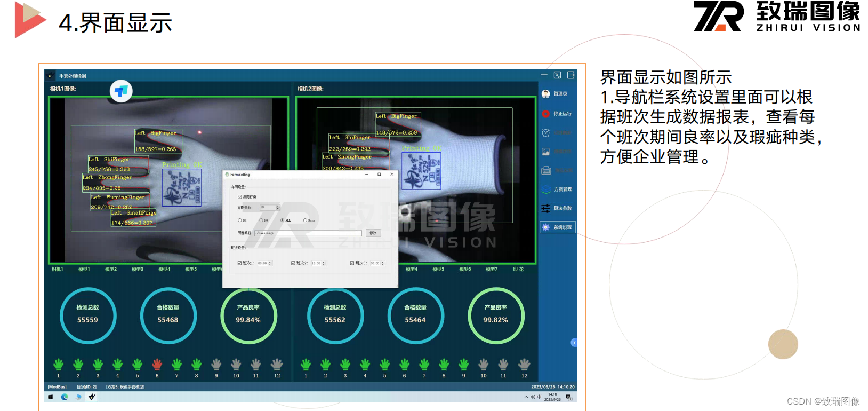This screenshot has height=411, width=868.
Task: Click the floating blue bird logo icon
Action: [121, 91]
